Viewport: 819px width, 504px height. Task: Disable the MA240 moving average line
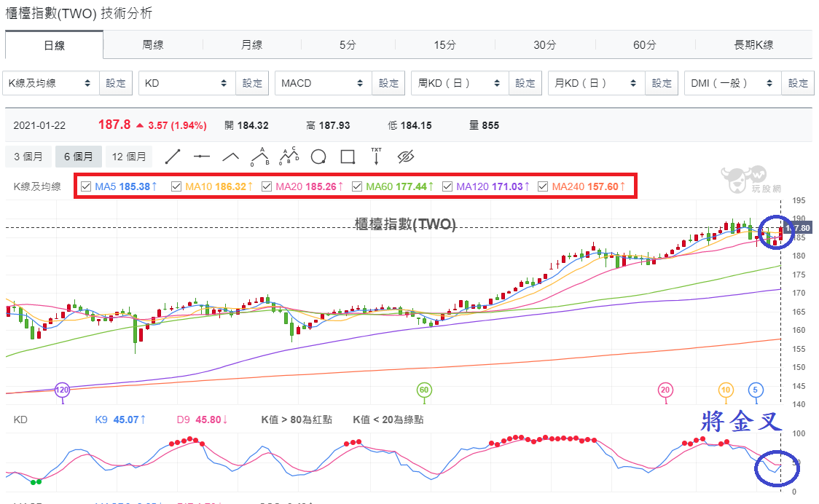544,186
